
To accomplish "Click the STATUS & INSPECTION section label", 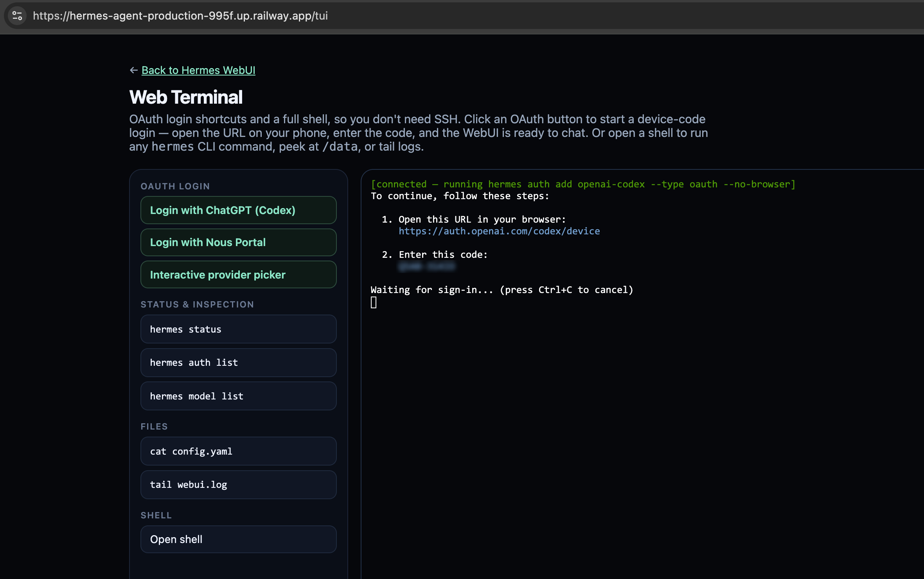I will pyautogui.click(x=197, y=304).
